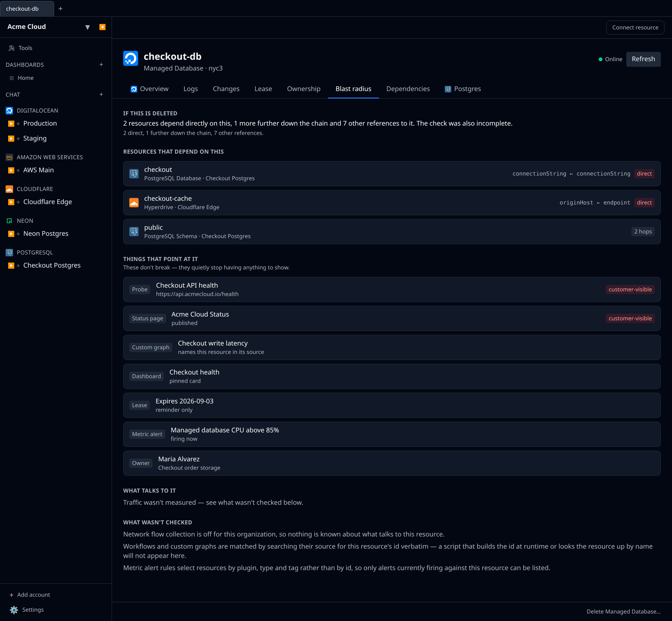Click the Cloudflare provider icon in sidebar
672x621 pixels.
click(9, 189)
